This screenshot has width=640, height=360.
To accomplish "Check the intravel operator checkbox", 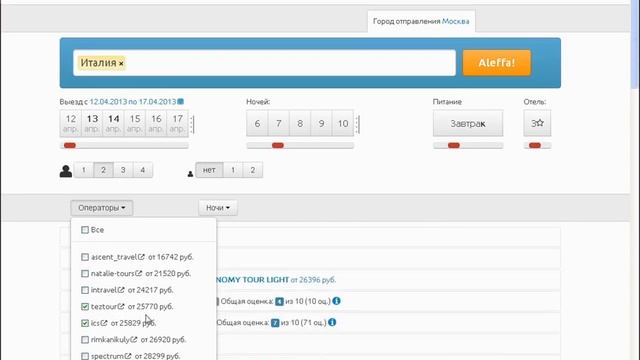I will coord(85,290).
